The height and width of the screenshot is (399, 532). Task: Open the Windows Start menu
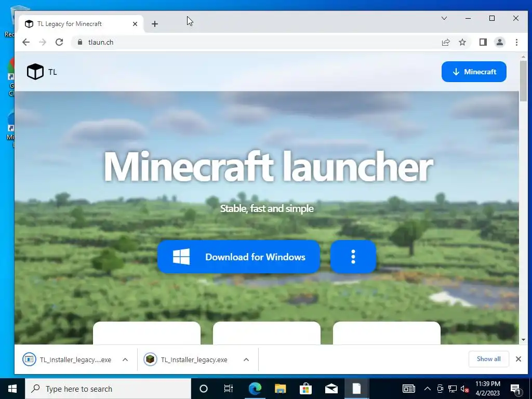click(12, 389)
